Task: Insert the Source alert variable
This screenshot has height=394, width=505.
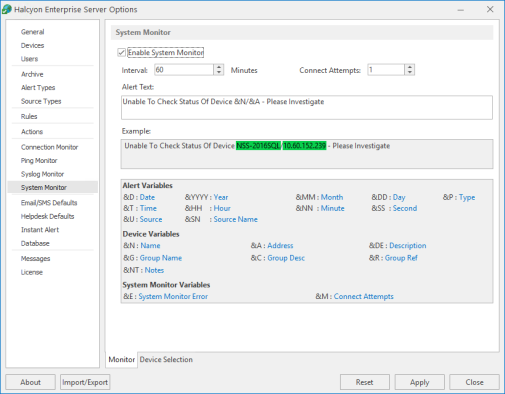Action: 151,219
